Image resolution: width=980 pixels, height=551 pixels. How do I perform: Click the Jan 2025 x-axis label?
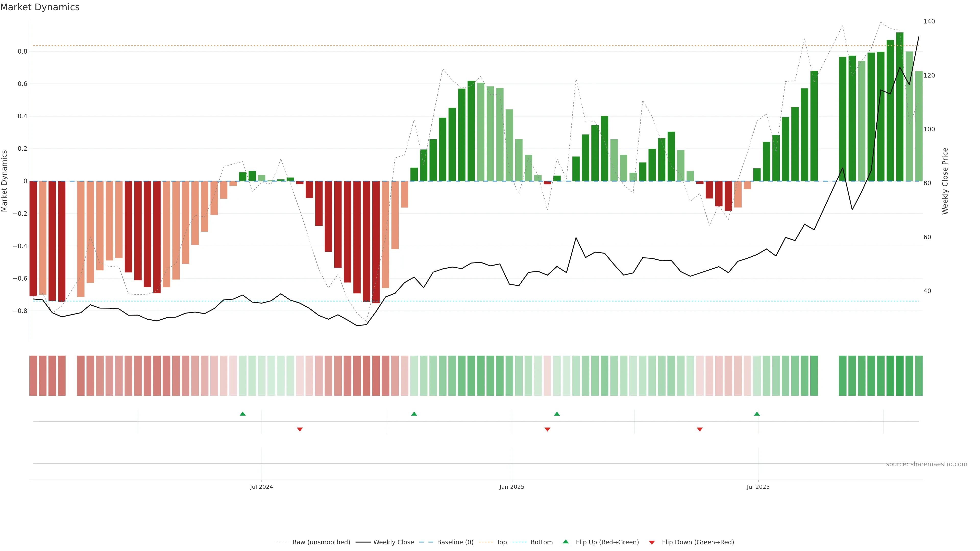coord(512,487)
